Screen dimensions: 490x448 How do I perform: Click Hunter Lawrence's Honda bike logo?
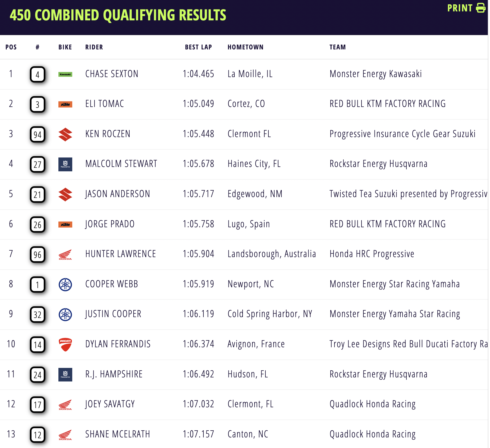[65, 255]
